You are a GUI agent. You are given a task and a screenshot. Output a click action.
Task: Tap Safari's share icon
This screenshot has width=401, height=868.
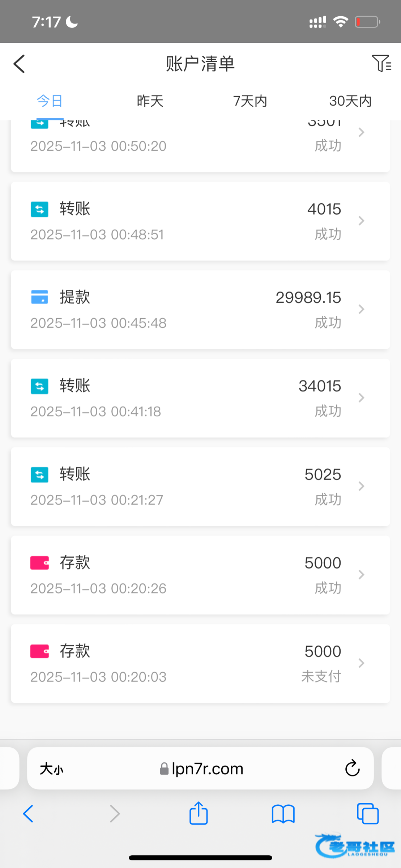tap(199, 814)
